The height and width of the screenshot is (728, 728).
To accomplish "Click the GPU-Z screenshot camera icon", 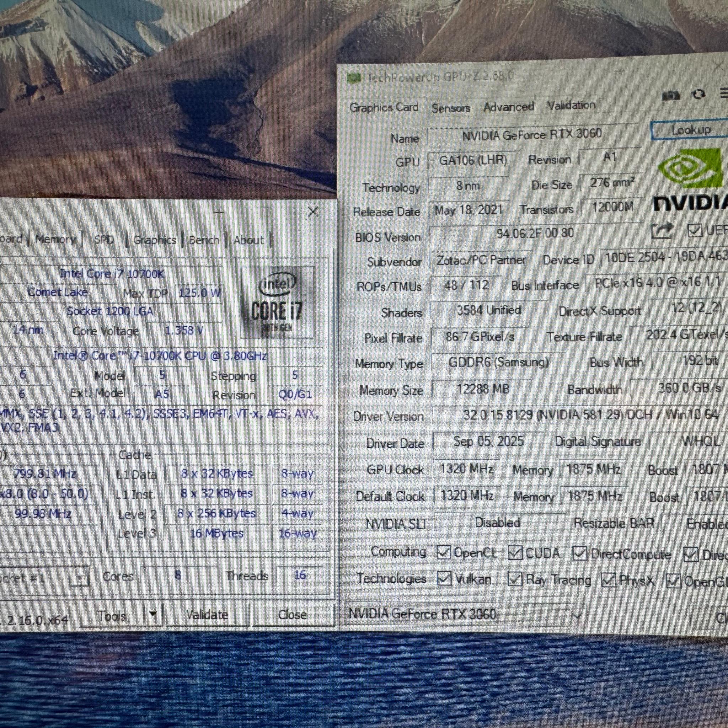I will (x=670, y=95).
